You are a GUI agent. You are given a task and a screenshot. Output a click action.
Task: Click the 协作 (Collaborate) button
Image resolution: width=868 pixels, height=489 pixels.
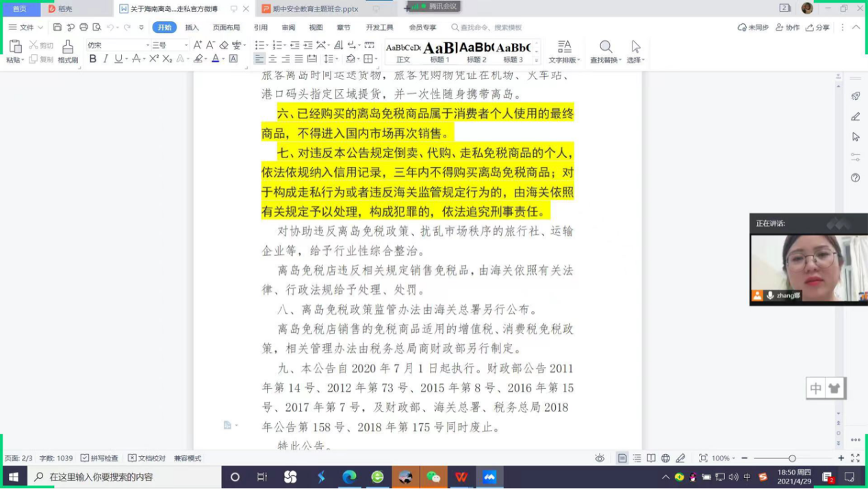pos(787,27)
